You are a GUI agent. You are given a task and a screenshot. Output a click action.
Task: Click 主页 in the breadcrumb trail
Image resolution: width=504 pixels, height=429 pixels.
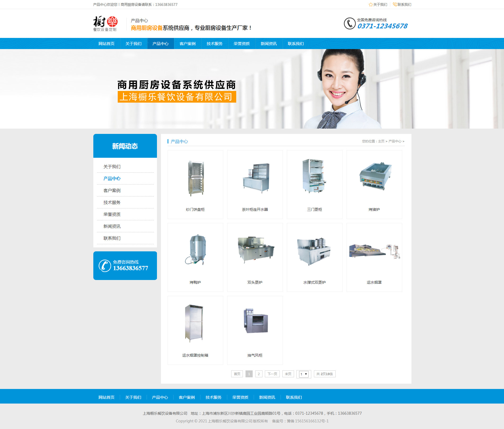(x=381, y=141)
